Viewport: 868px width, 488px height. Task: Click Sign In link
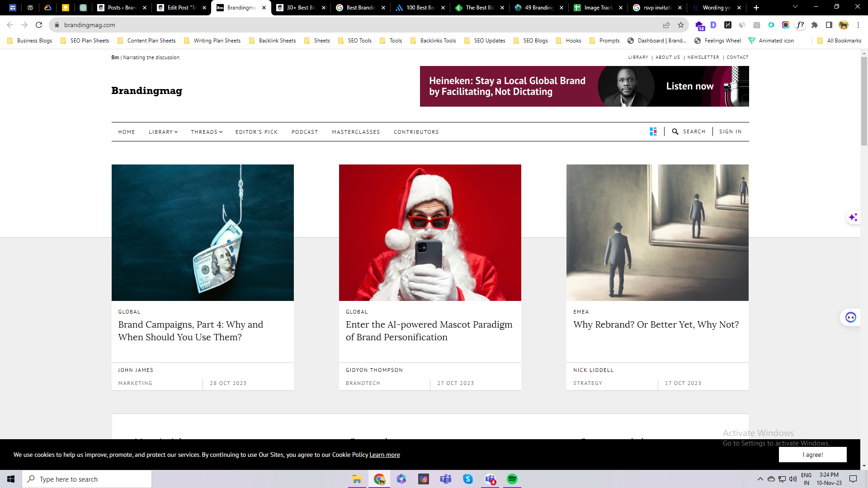click(x=730, y=131)
